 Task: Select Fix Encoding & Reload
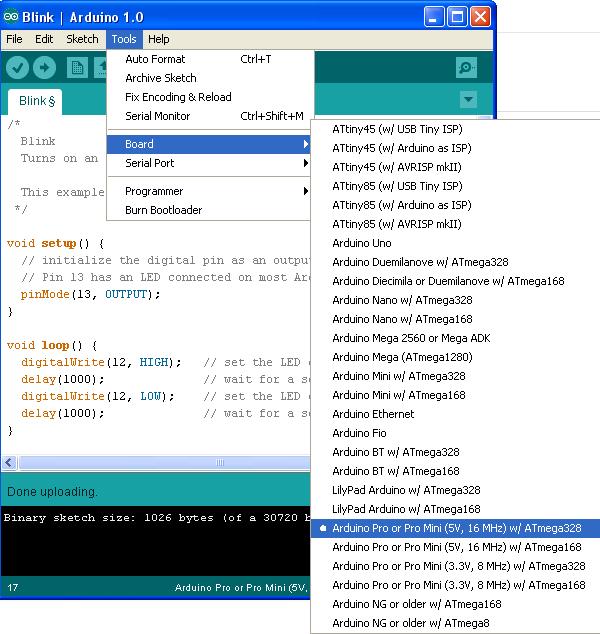click(x=210, y=97)
